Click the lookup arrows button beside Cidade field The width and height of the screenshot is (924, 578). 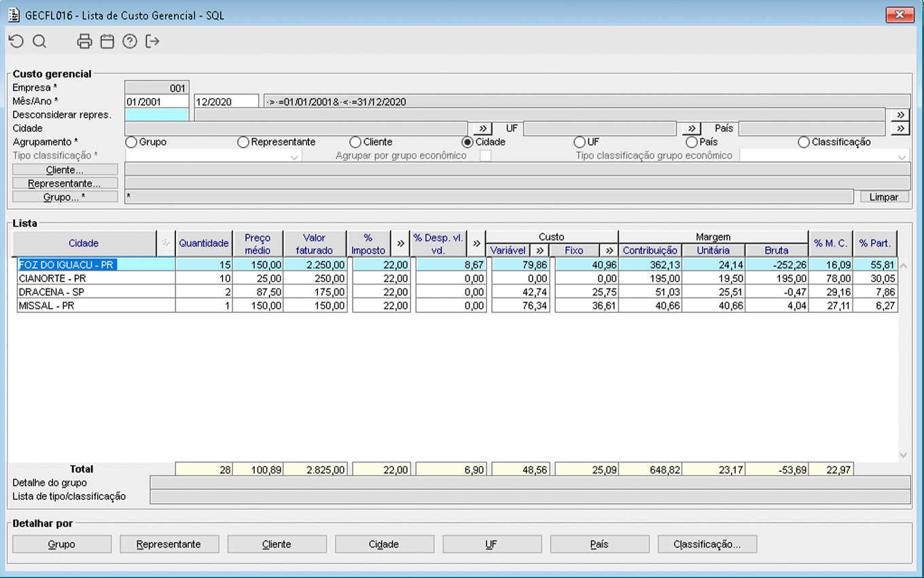coord(482,129)
